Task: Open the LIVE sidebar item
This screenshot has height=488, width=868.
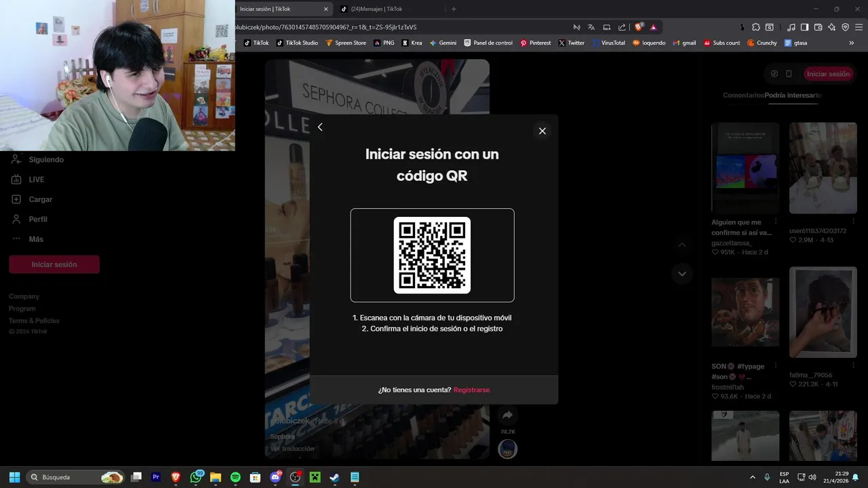Action: pos(36,180)
